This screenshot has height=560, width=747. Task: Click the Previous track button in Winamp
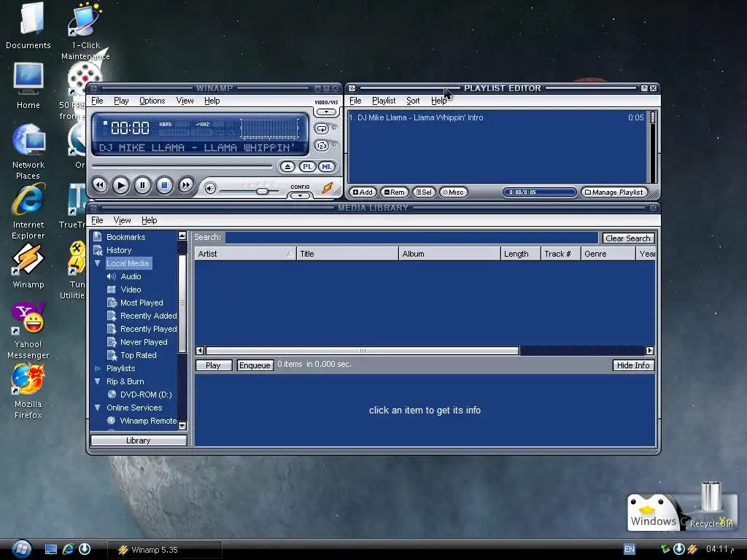coord(99,184)
